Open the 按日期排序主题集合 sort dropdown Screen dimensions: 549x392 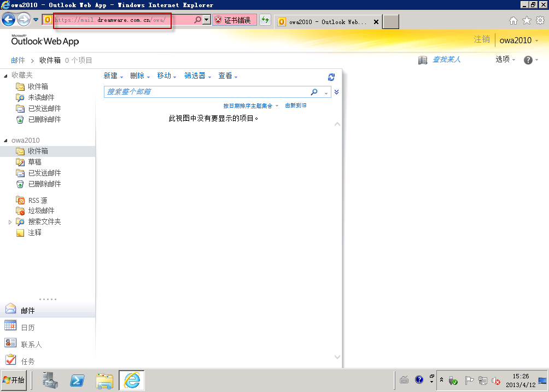click(x=250, y=106)
